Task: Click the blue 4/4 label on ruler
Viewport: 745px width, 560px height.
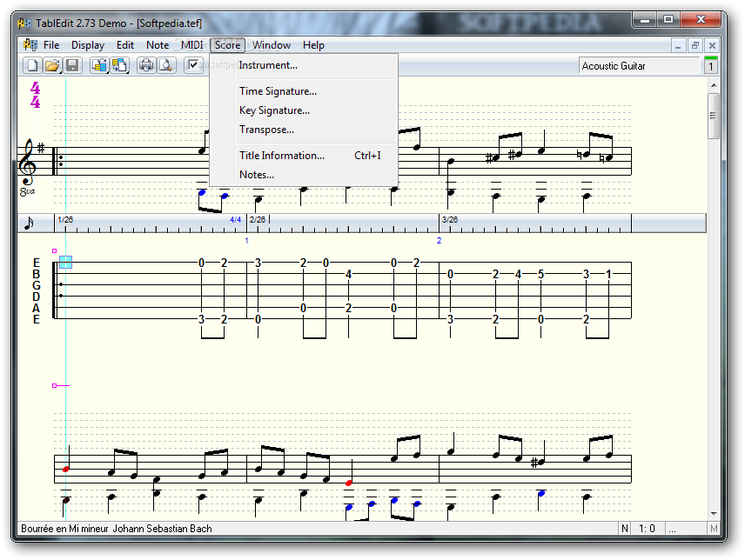Action: pyautogui.click(x=235, y=220)
